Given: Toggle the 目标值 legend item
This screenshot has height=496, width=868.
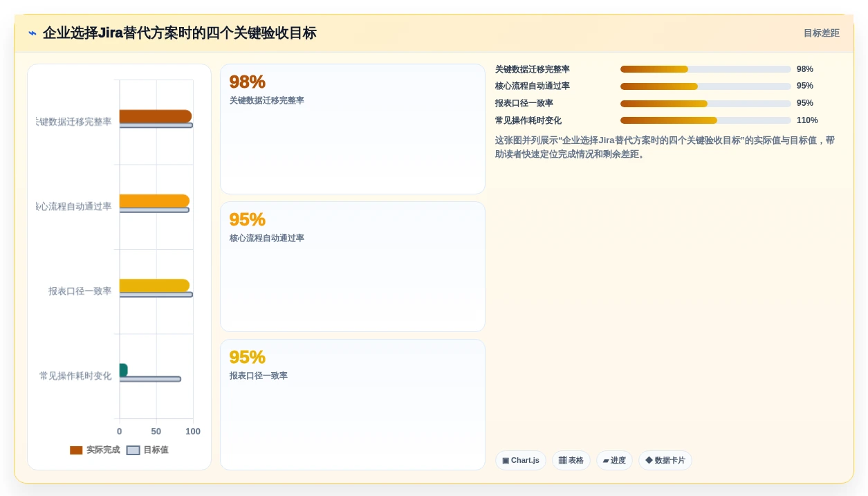Looking at the screenshot, I should point(147,450).
